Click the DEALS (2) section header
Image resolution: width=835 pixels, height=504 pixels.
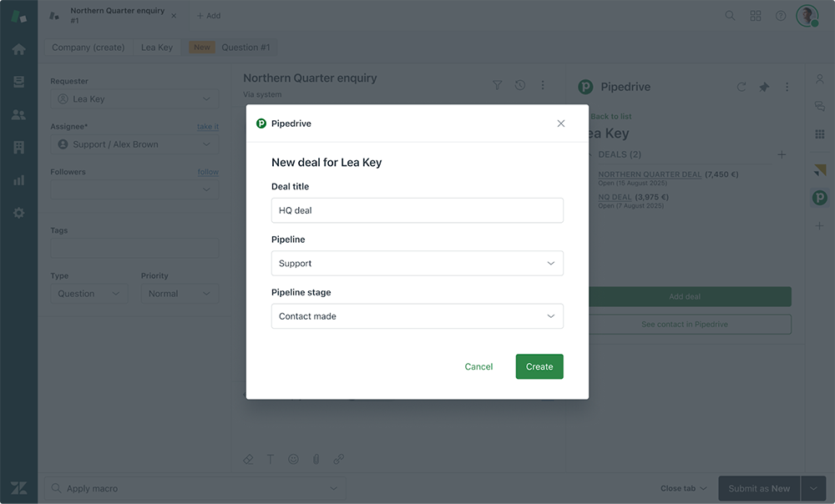tap(620, 154)
